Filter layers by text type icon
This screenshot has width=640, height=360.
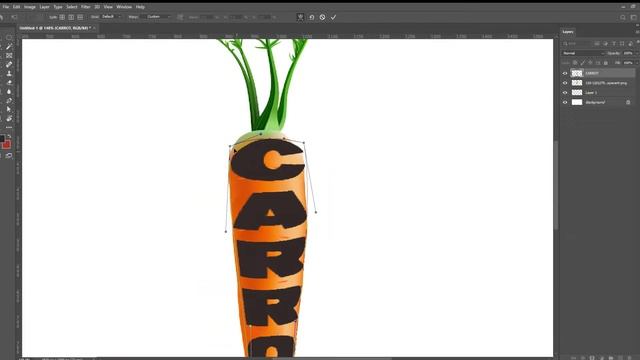coord(613,43)
